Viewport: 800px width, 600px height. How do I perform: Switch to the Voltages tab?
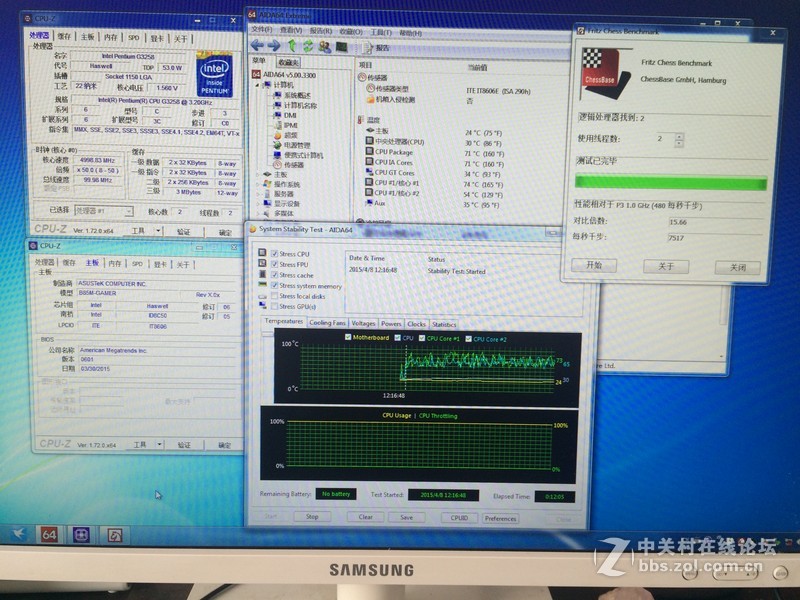click(x=363, y=323)
